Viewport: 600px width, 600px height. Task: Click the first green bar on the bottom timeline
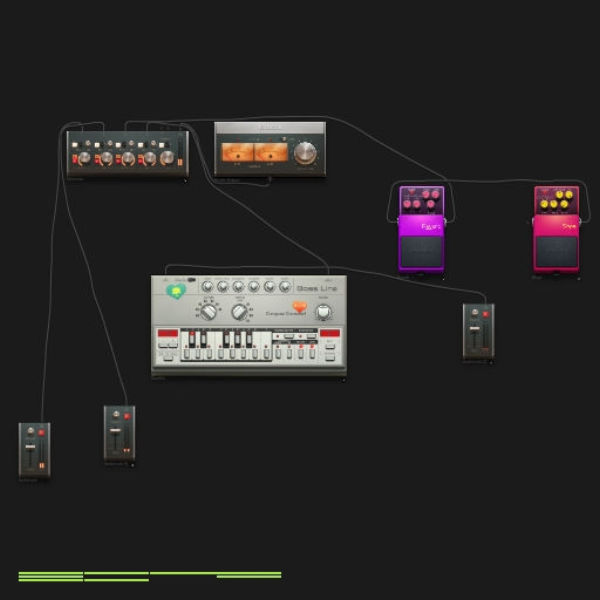tap(51, 573)
